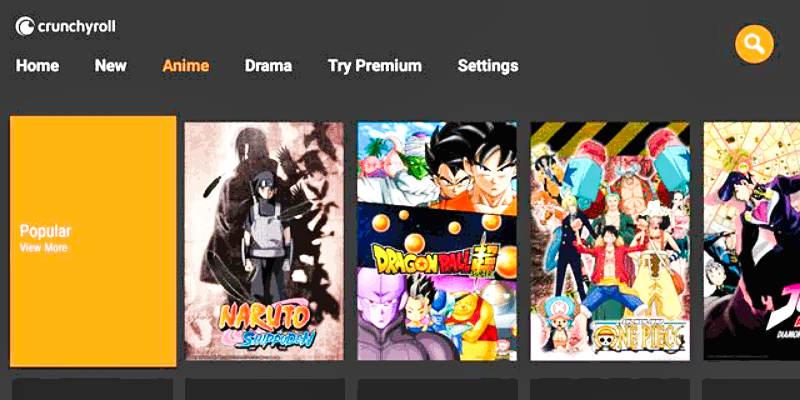Open the Drama tab
Screen dimensions: 800x400
(x=268, y=66)
